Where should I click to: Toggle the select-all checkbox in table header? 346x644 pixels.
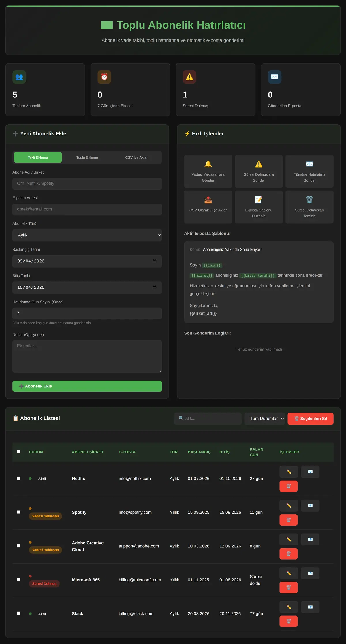coord(18,451)
